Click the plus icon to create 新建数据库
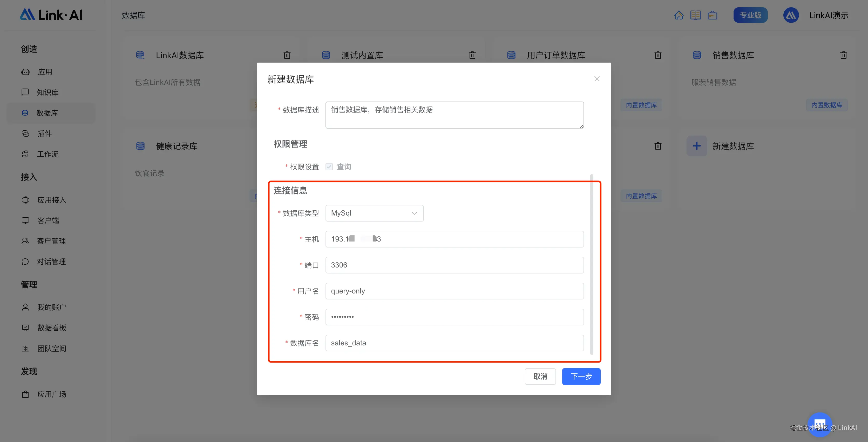Screen dimensions: 868x442 tap(696, 146)
